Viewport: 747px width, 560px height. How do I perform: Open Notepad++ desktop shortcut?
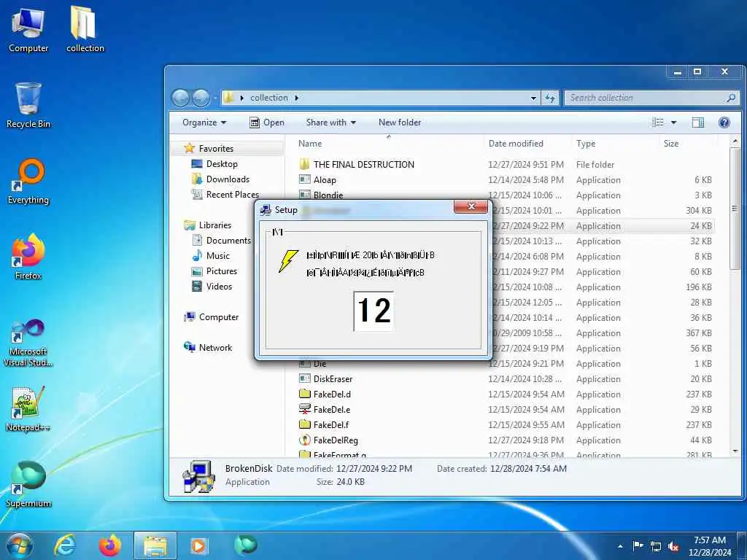click(x=28, y=409)
